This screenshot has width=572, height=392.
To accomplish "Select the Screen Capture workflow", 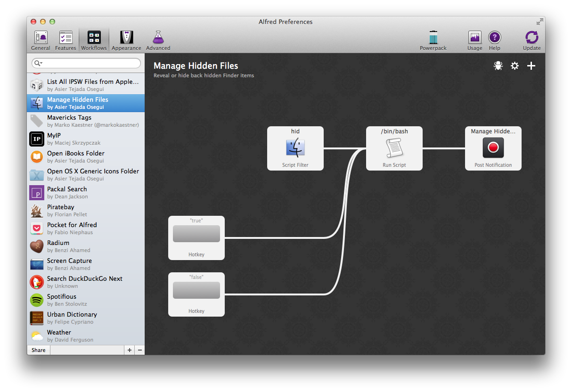I will tap(86, 264).
